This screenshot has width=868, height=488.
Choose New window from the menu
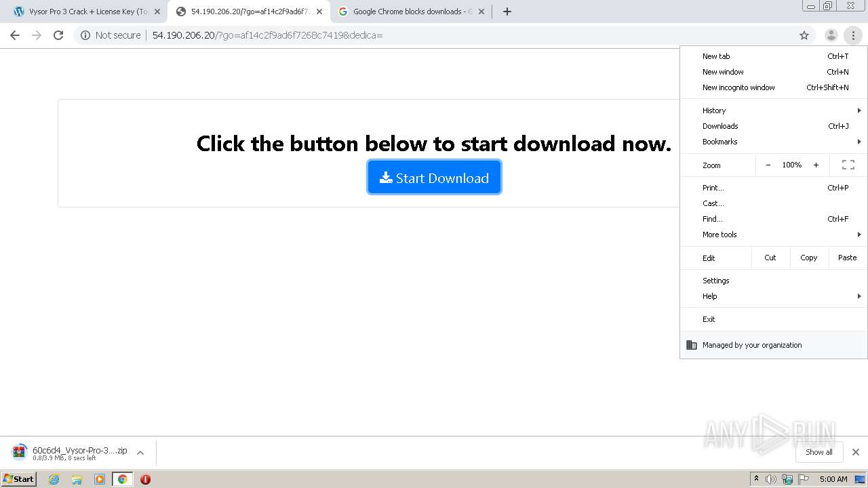tap(774, 72)
